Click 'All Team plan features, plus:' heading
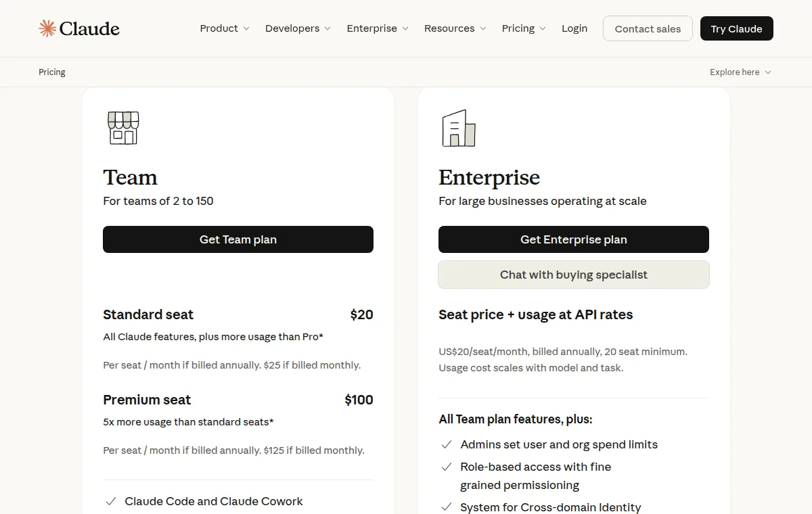Viewport: 812px width, 514px height. pos(516,419)
